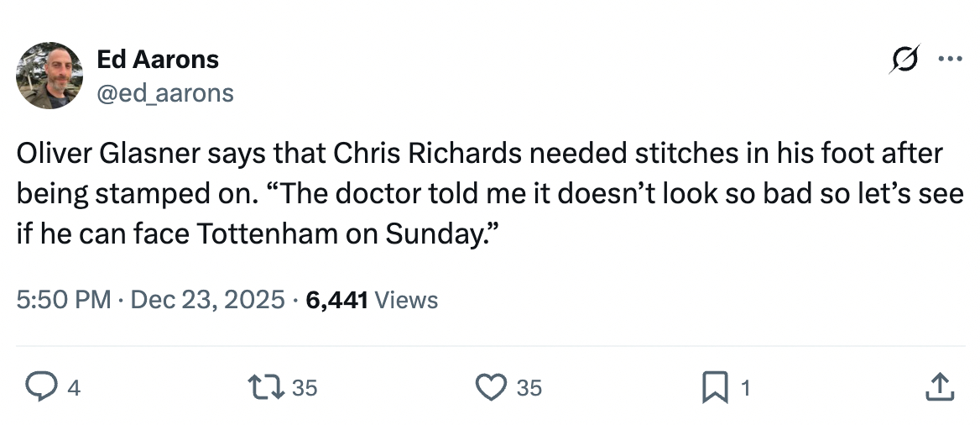
Task: Open the share menu via the upload arrow icon
Action: tap(937, 387)
